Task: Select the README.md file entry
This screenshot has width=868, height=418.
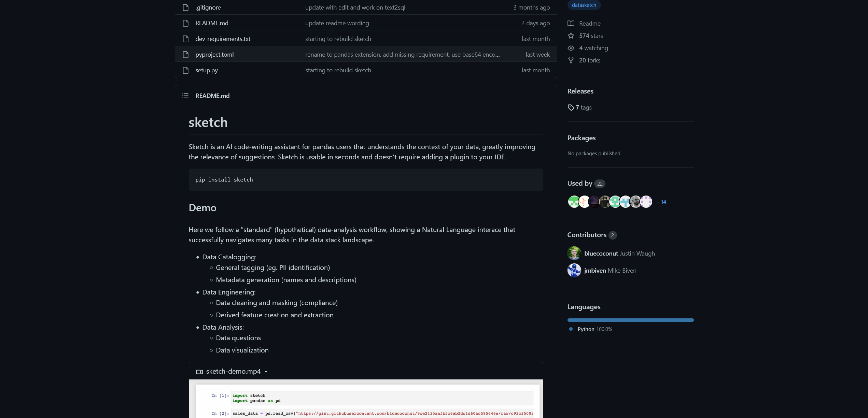Action: click(211, 23)
